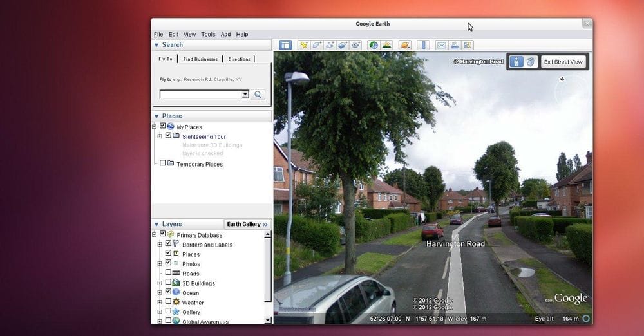Expand the 3D Buildings tree node
The width and height of the screenshot is (644, 336).
click(x=160, y=283)
